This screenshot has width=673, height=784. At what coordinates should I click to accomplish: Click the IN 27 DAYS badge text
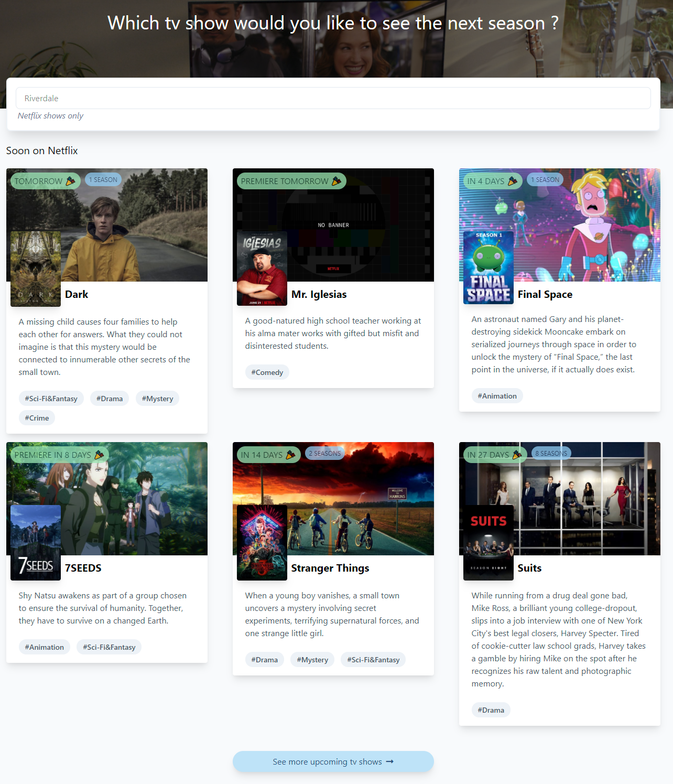pyautogui.click(x=489, y=455)
